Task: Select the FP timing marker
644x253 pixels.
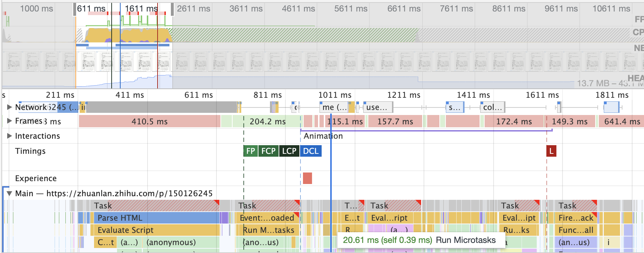Action: [251, 151]
